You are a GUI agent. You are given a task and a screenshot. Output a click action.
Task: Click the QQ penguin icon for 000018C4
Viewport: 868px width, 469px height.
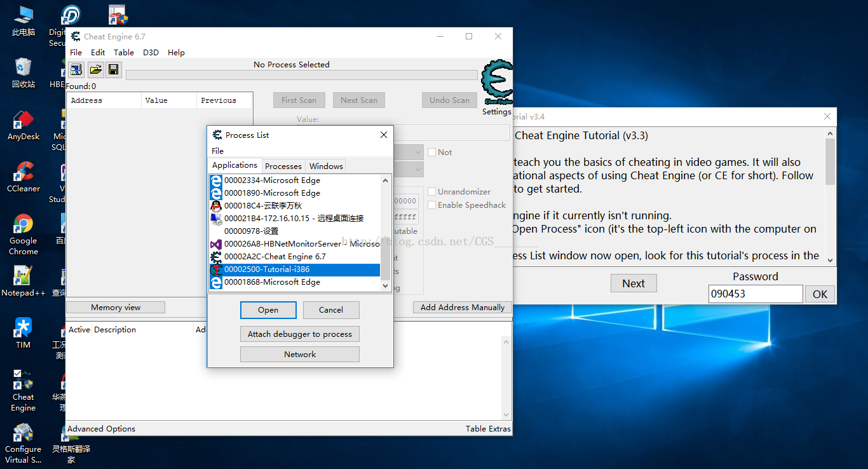click(x=216, y=206)
